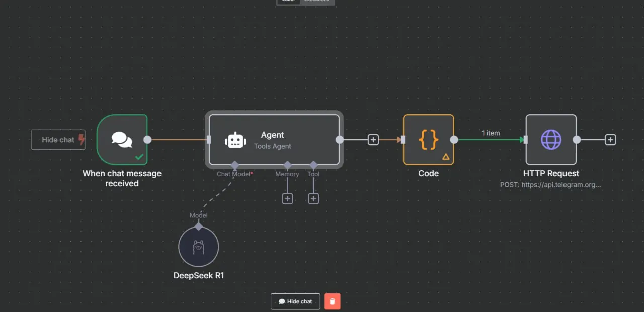Click the warning triangle on Code node

(445, 157)
